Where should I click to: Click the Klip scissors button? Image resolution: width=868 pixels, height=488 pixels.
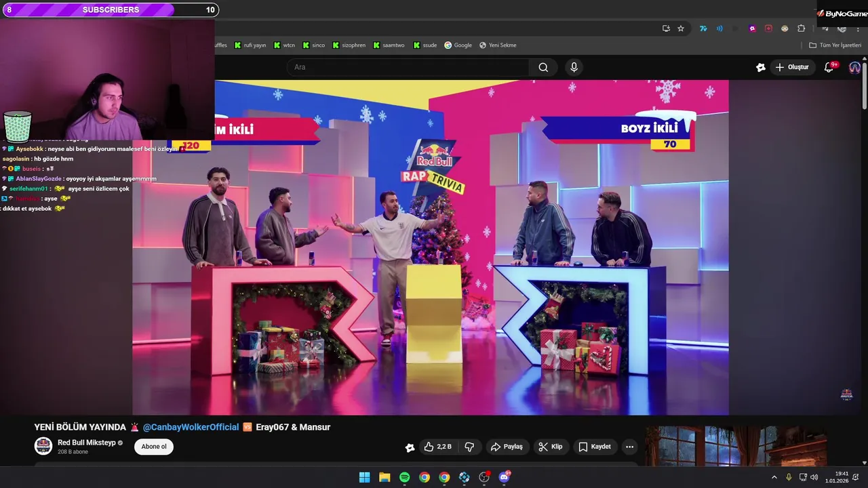point(550,447)
